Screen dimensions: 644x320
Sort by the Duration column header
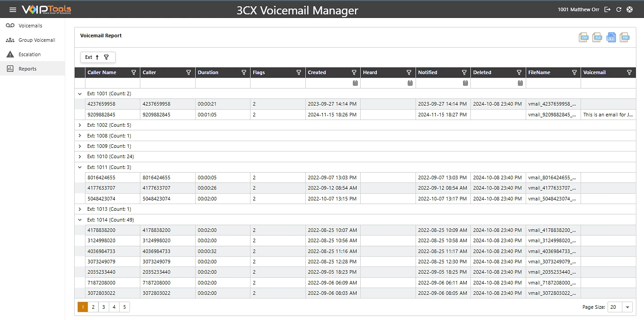tap(208, 72)
